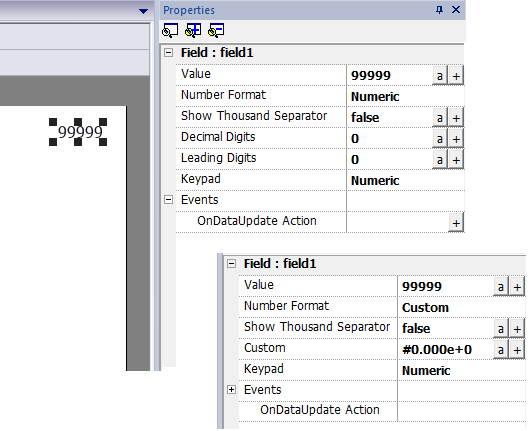
Task: Select the Number Format value 'Custom'
Action: 425,308
